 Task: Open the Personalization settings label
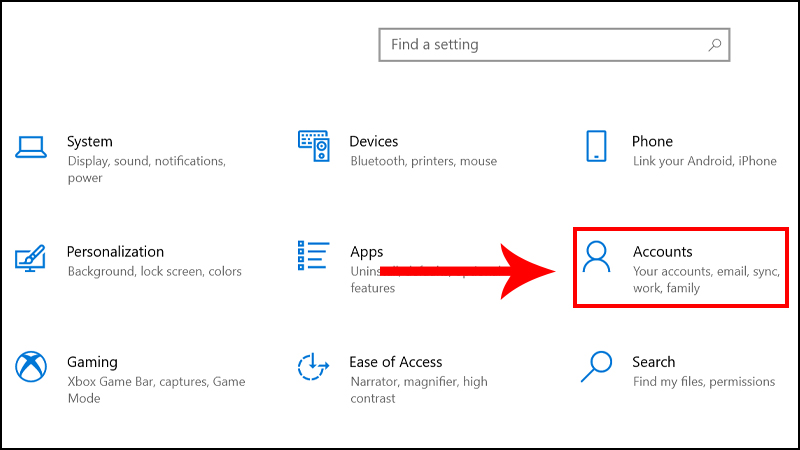coord(115,251)
